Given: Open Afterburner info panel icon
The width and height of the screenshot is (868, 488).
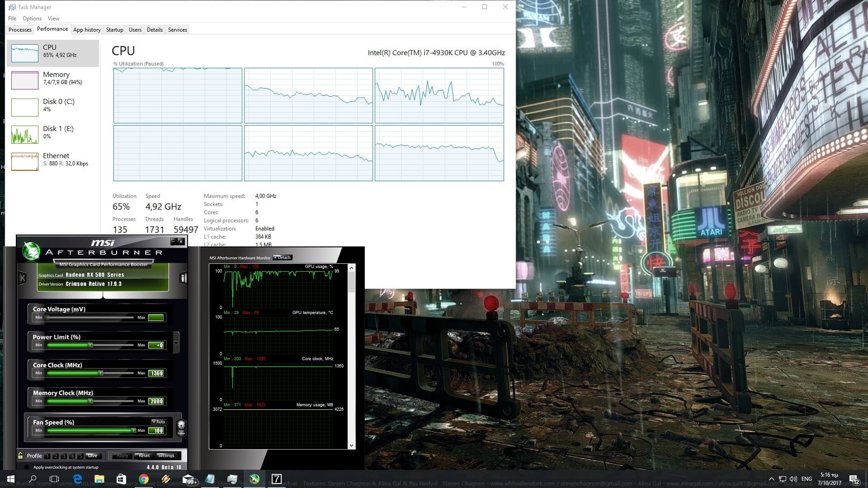Looking at the screenshot, I should [x=183, y=278].
